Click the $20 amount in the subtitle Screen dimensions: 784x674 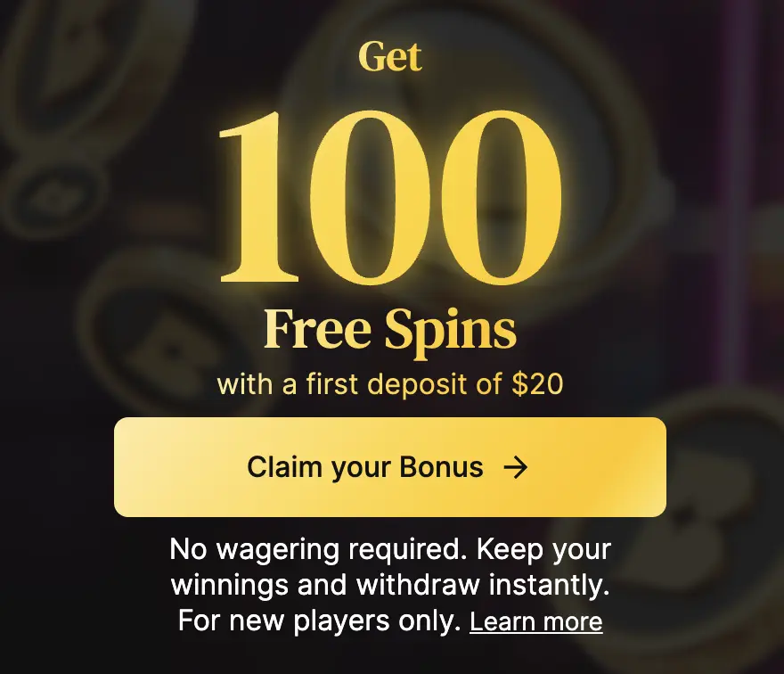tap(537, 384)
